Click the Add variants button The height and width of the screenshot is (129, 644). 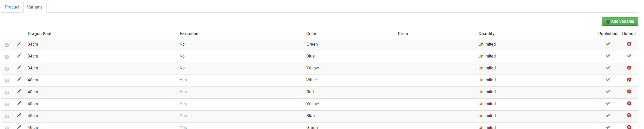pos(620,21)
